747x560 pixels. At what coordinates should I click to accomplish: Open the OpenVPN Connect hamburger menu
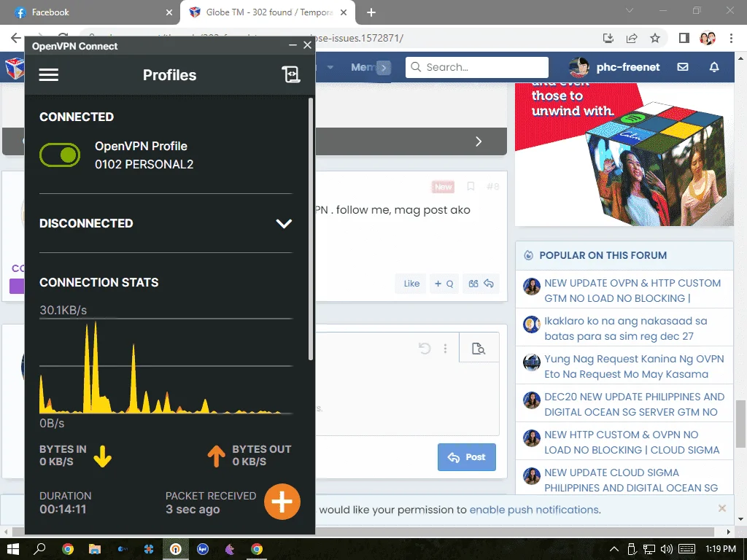click(49, 75)
